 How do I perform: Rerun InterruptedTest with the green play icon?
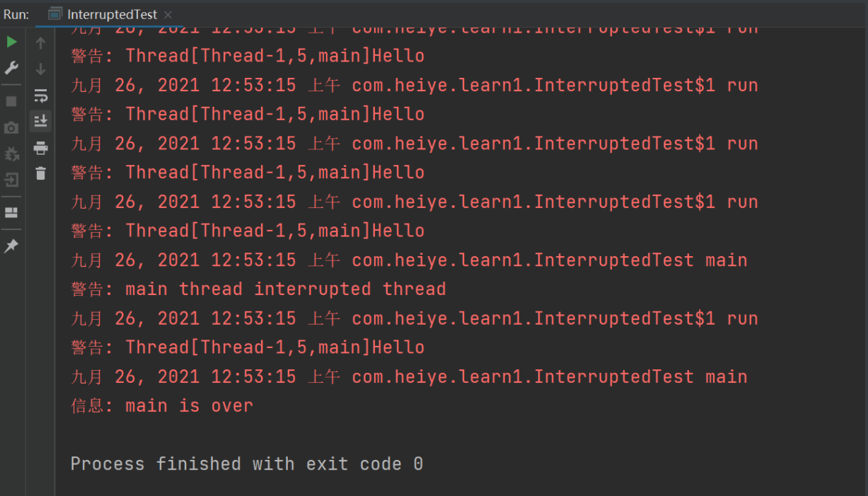pos(11,42)
